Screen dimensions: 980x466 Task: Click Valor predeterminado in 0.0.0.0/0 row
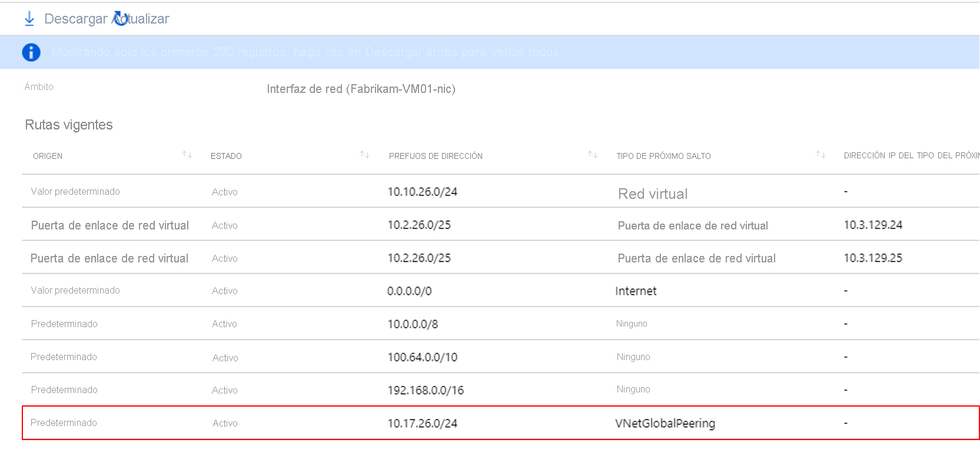75,290
